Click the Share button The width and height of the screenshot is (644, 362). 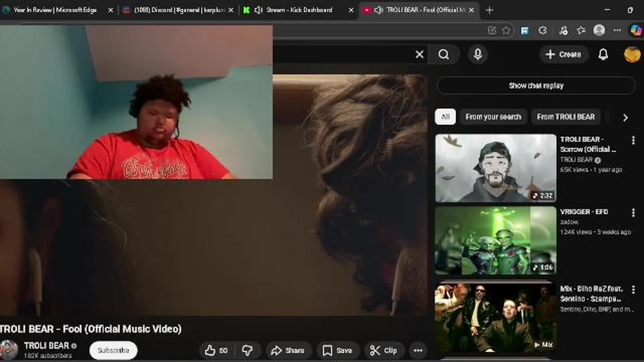[x=288, y=350]
